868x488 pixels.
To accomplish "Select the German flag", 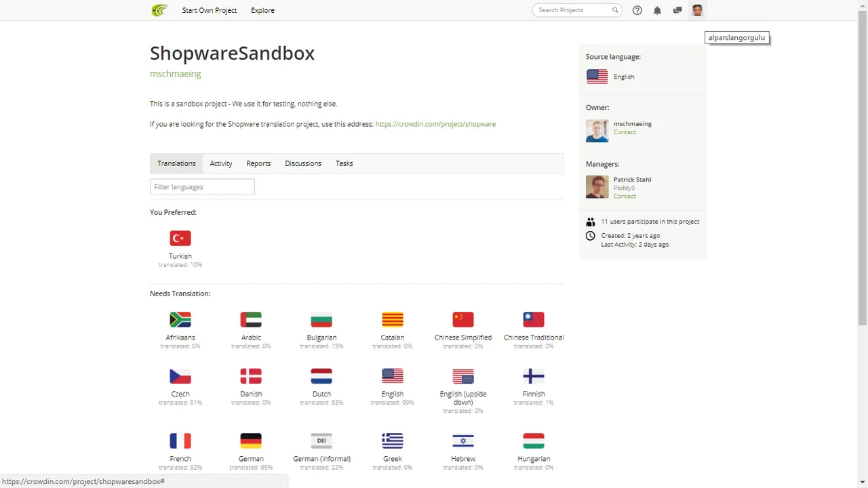I will click(251, 441).
